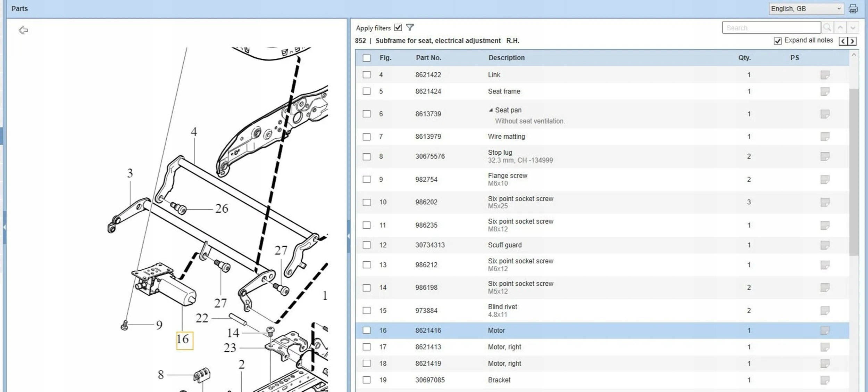Go to previous search result arrow

point(840,27)
